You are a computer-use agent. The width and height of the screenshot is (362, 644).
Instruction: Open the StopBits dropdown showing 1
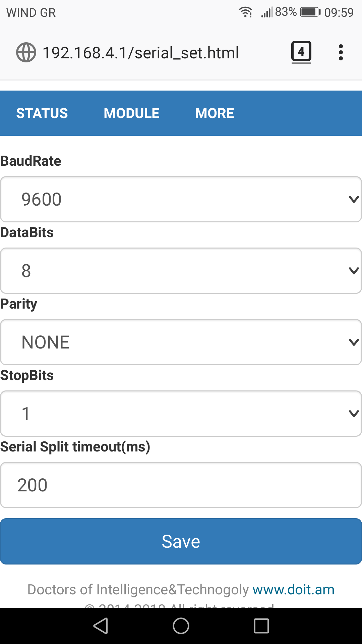click(x=181, y=414)
